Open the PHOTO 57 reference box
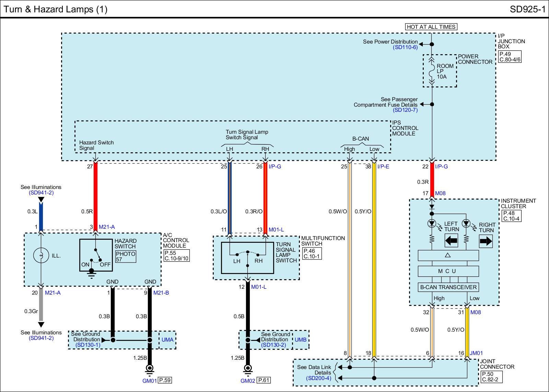 click(125, 257)
